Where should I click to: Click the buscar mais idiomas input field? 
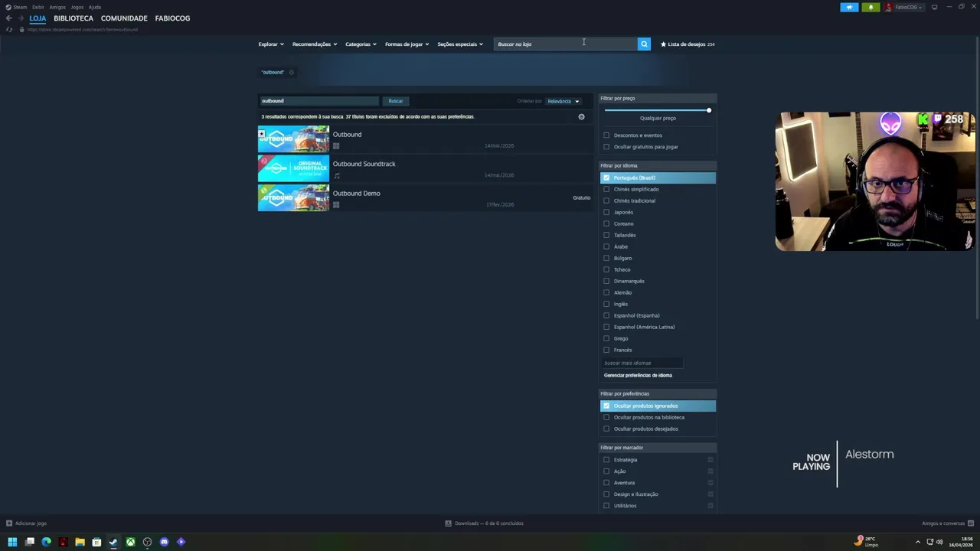point(642,363)
